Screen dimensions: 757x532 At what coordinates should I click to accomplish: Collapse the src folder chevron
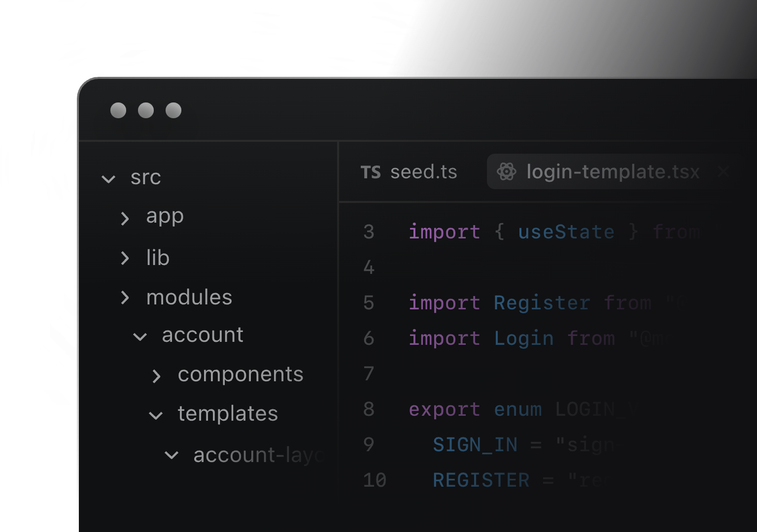[108, 178]
